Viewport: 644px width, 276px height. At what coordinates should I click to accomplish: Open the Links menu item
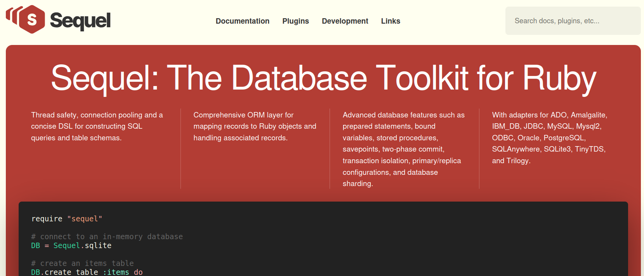[391, 21]
